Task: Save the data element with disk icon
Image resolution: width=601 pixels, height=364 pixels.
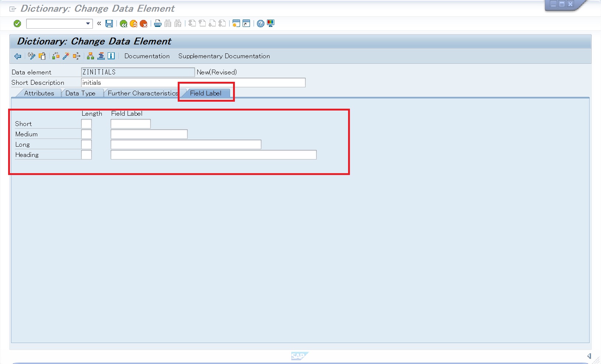Action: 109,24
